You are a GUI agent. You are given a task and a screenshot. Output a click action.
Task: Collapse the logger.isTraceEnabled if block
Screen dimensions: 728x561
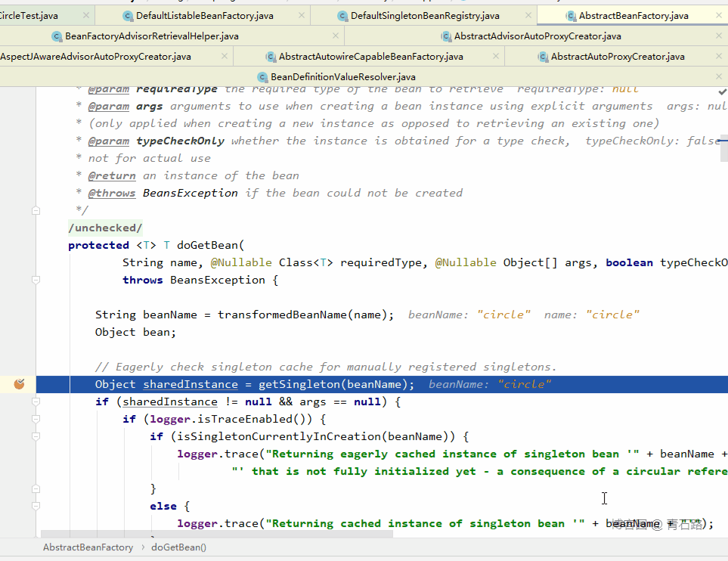[x=36, y=419]
